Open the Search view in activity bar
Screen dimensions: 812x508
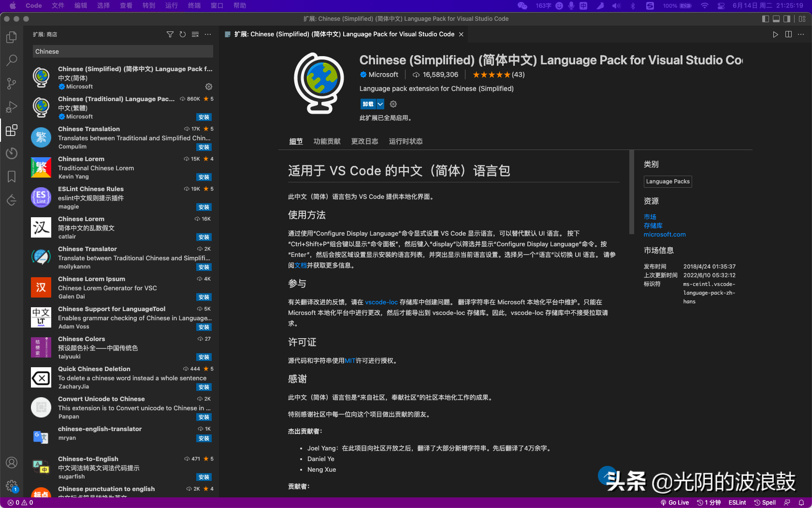pos(12,60)
